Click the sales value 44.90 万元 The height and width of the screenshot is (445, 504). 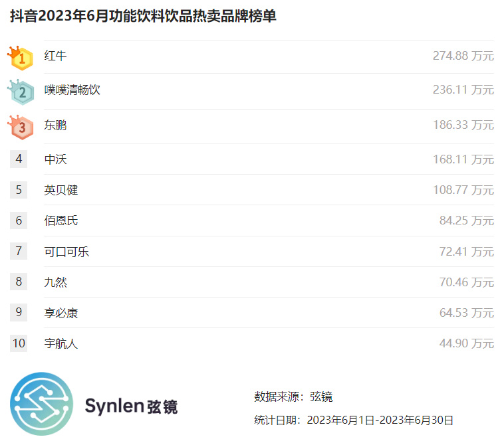coord(466,343)
